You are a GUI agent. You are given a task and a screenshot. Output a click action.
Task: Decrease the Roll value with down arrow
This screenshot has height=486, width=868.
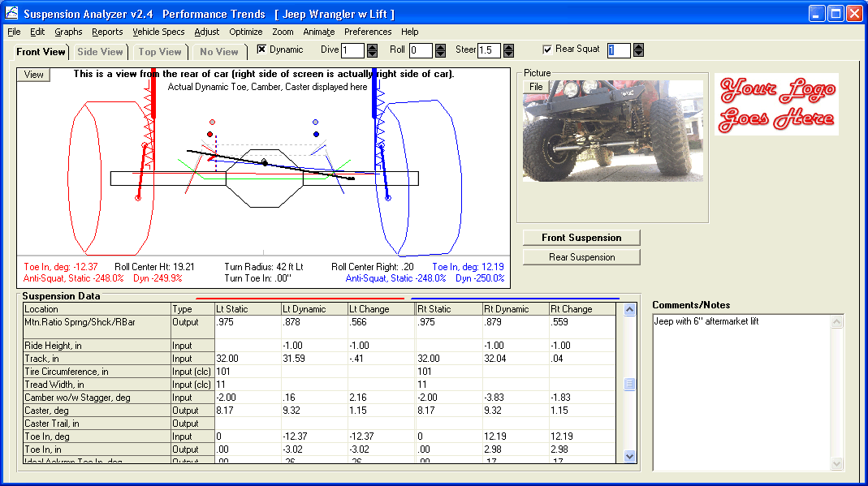441,54
